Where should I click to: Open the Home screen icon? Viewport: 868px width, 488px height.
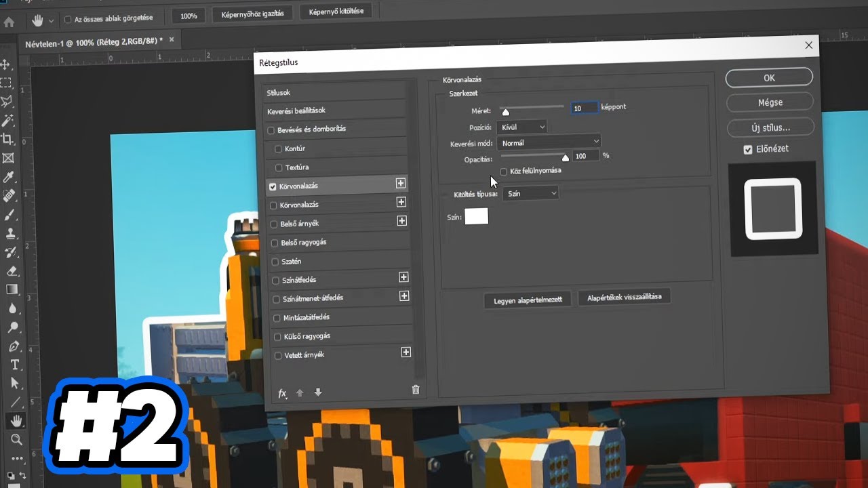9,22
